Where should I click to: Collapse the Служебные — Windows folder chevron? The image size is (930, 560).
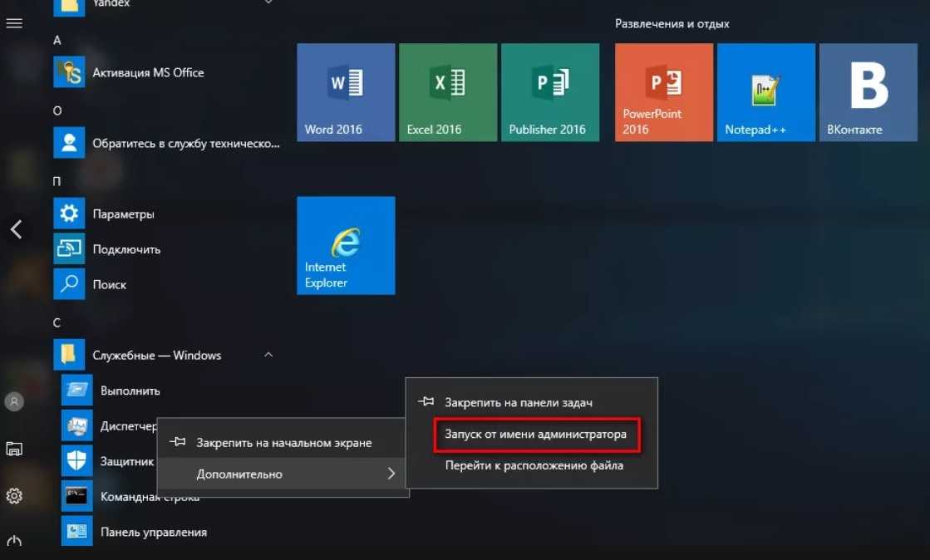268,355
